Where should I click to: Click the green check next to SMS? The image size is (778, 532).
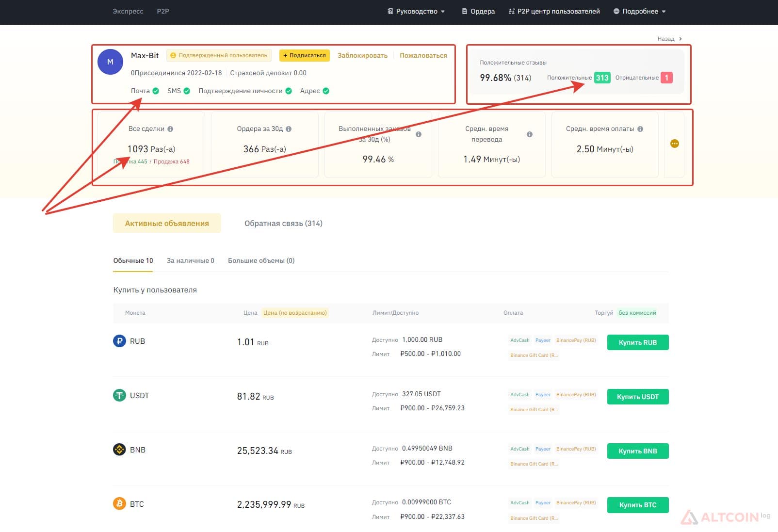(187, 91)
